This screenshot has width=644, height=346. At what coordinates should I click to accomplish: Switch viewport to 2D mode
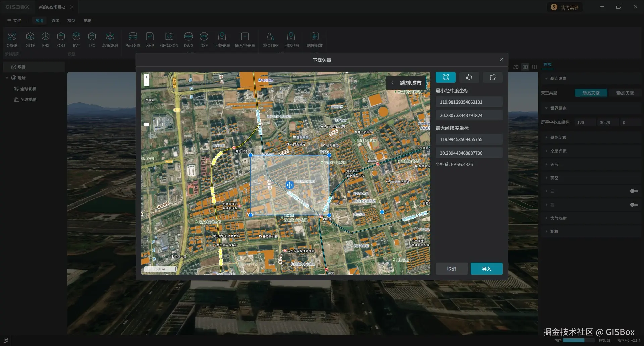pos(516,67)
